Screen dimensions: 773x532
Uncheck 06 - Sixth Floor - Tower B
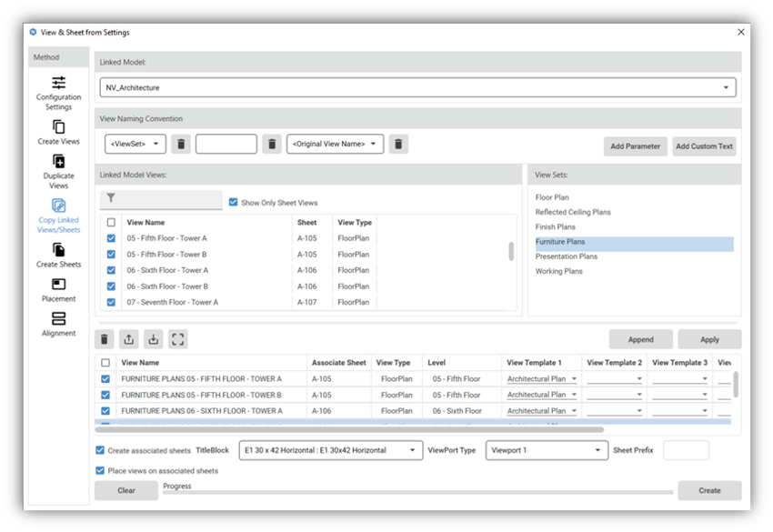112,286
